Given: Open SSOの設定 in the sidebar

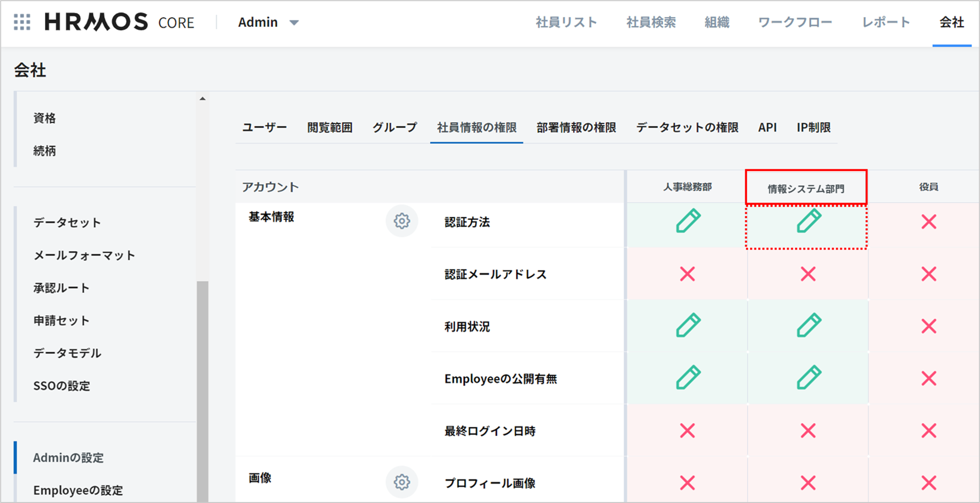Looking at the screenshot, I should (62, 386).
